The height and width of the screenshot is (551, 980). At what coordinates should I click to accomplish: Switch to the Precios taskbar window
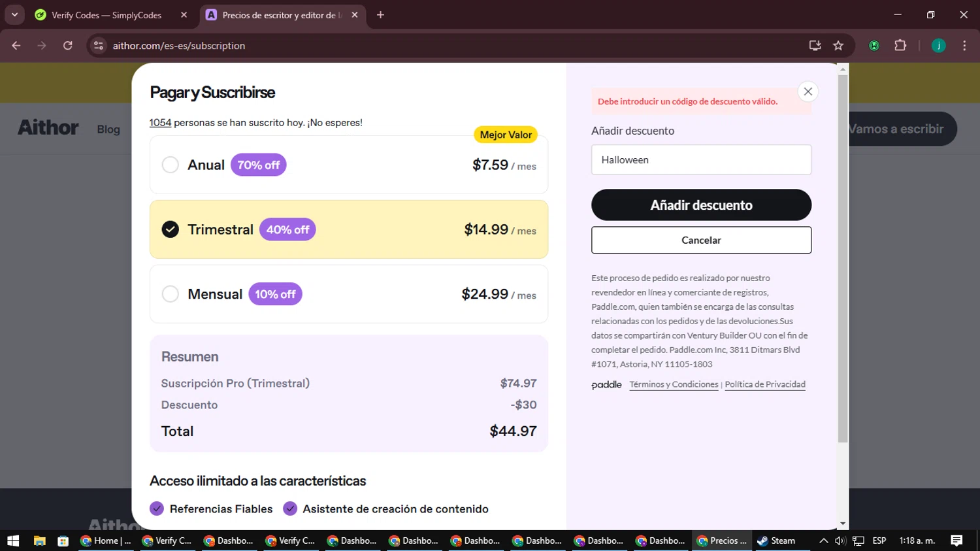pyautogui.click(x=722, y=541)
